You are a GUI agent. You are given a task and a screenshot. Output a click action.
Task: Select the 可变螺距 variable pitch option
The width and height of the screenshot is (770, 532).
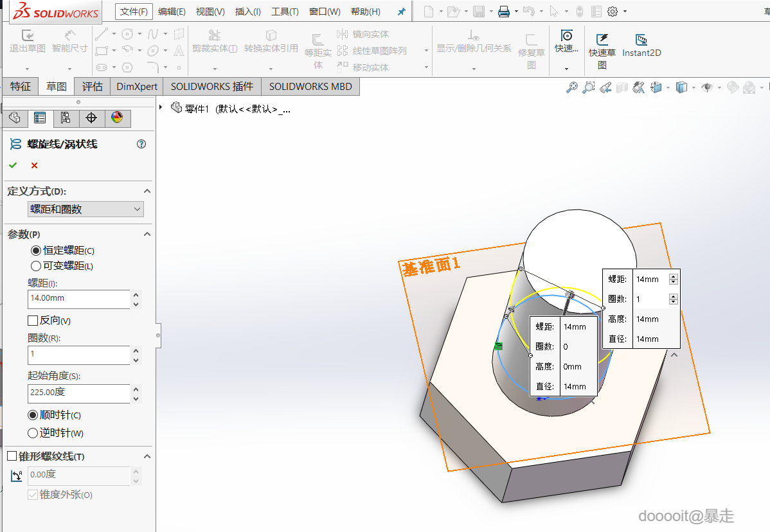36,266
